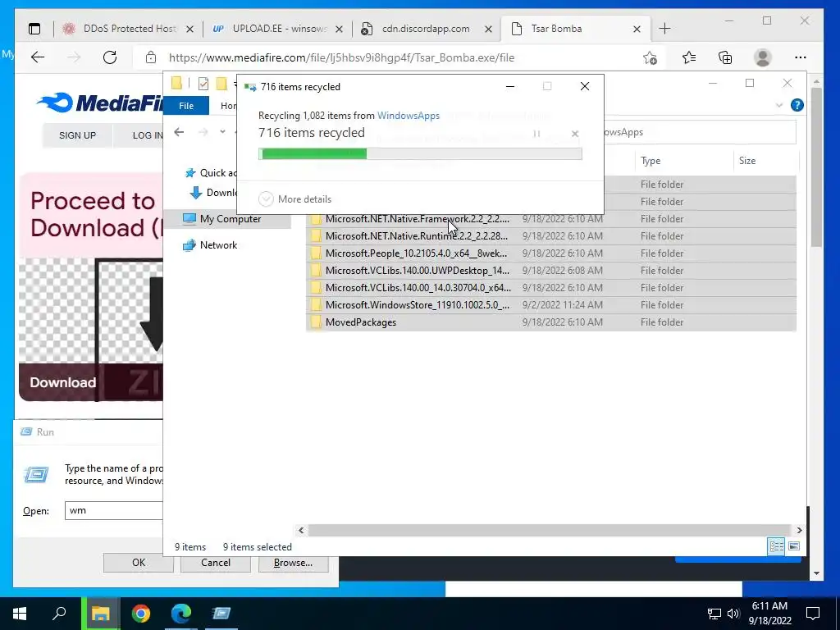Image resolution: width=840 pixels, height=630 pixels.
Task: Go back in Edge browser
Action: point(38,57)
